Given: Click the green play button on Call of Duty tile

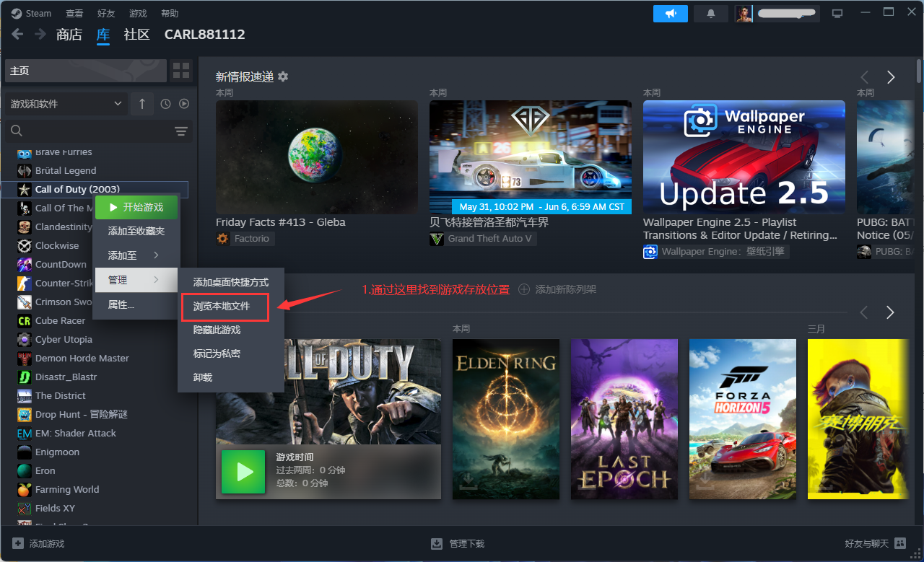Looking at the screenshot, I should tap(243, 472).
